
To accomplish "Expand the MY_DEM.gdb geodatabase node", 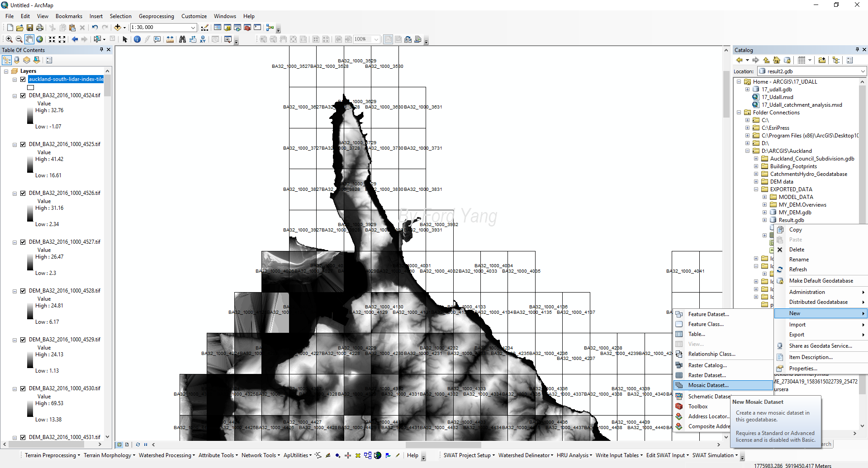I will (x=764, y=213).
